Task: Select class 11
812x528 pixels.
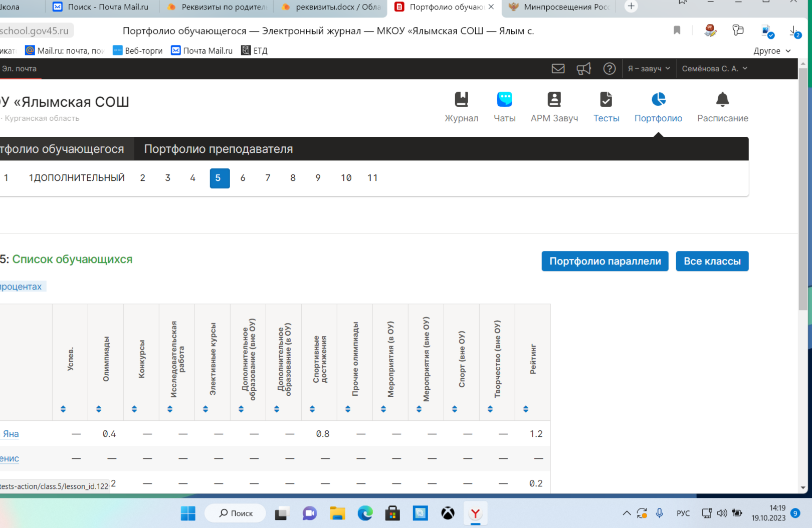Action: pyautogui.click(x=372, y=178)
